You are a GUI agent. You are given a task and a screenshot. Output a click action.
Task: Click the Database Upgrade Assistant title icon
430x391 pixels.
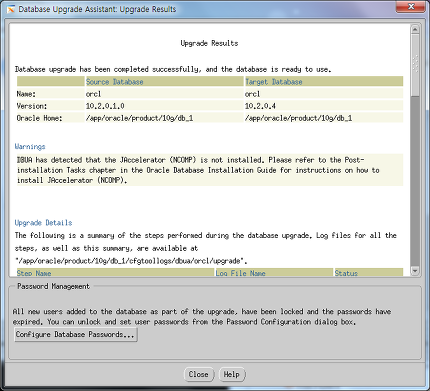(x=11, y=9)
